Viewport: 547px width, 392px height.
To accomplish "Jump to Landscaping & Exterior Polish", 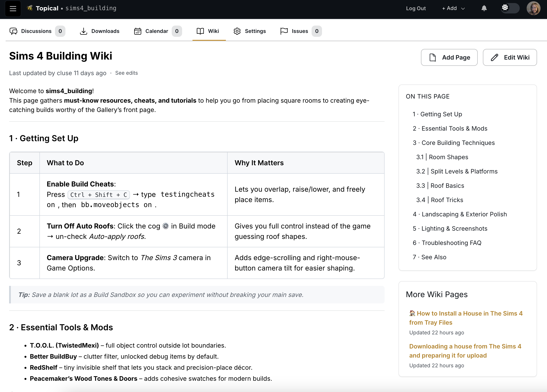I will pos(460,214).
